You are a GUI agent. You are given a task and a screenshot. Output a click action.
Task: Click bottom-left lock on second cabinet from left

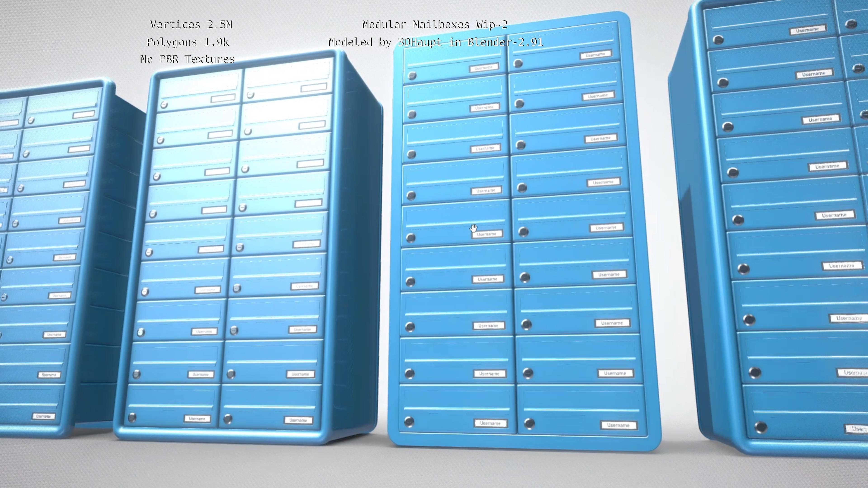(x=132, y=418)
